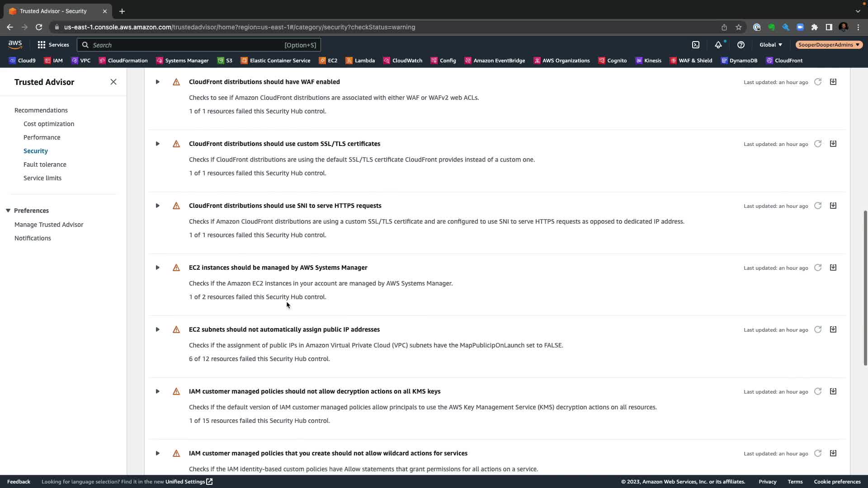The width and height of the screenshot is (868, 488).
Task: Select Fault tolerance in sidebar
Action: point(45,164)
